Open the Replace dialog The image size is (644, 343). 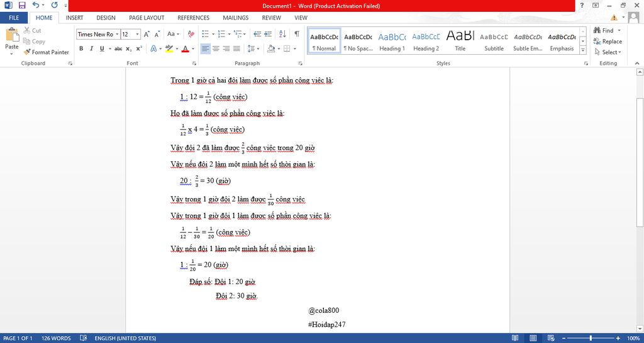pos(608,41)
